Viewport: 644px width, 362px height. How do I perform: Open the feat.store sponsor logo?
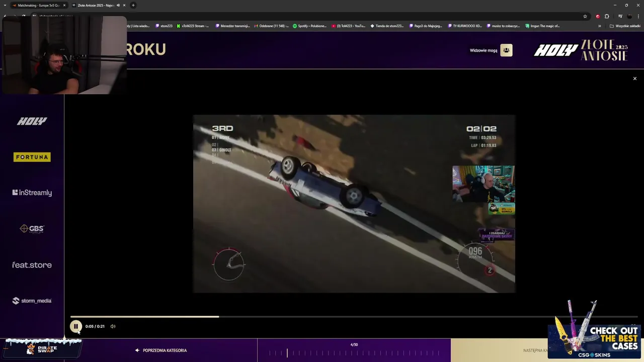point(32,265)
